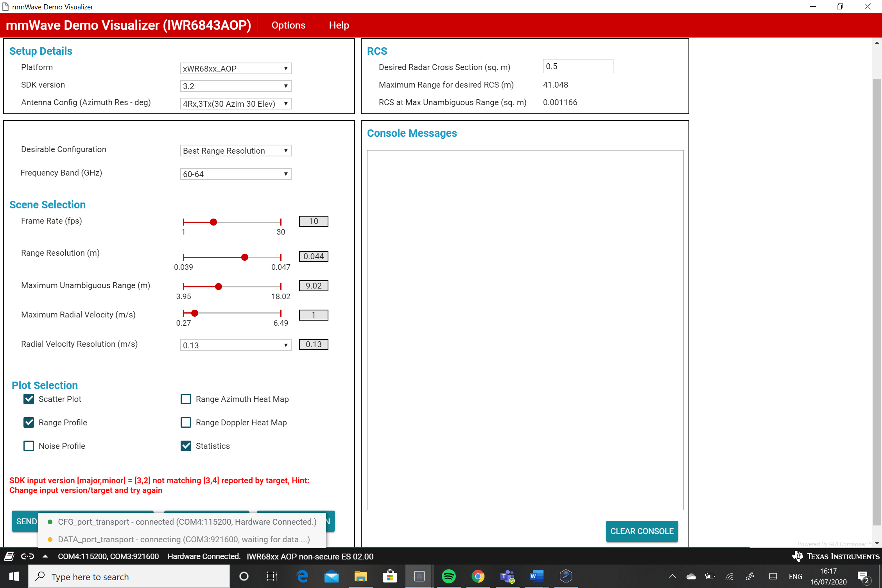Launch Microsoft Edge from taskbar

tap(302, 576)
